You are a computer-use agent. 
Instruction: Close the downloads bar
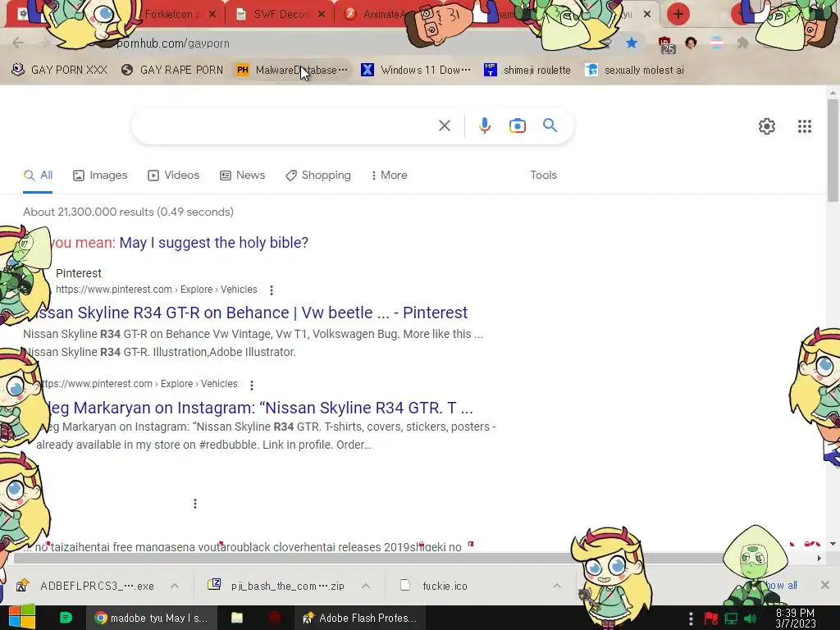click(x=825, y=585)
